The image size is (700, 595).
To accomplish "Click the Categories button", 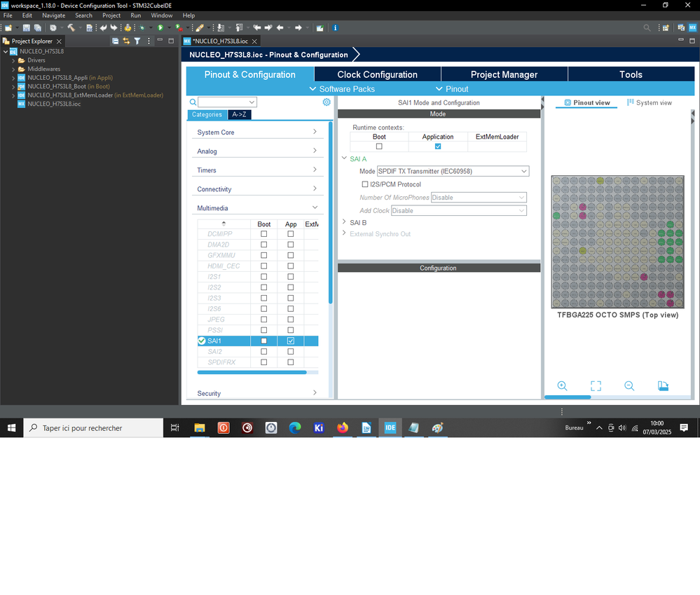I will coord(207,114).
